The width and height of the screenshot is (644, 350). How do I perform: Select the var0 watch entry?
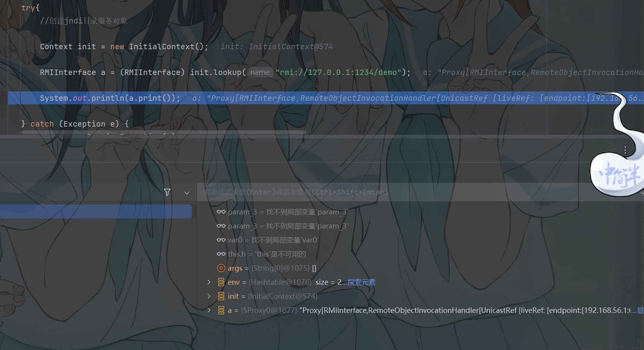(268, 240)
